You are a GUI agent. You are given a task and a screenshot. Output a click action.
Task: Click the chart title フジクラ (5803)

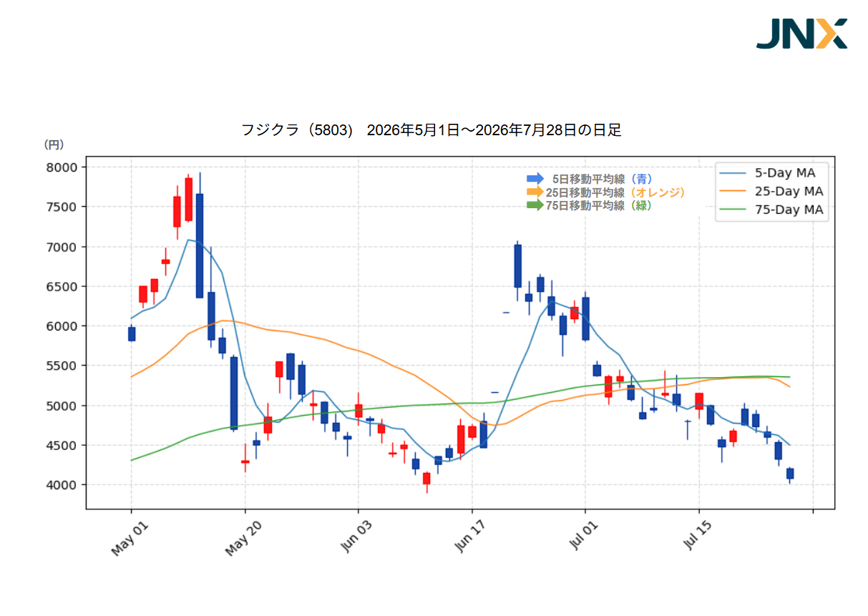(298, 130)
